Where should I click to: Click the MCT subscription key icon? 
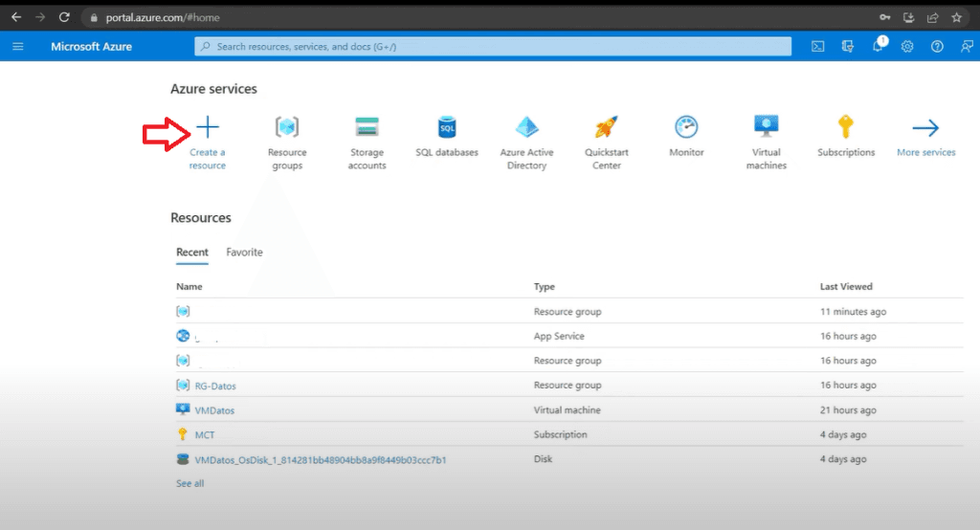[x=183, y=433]
